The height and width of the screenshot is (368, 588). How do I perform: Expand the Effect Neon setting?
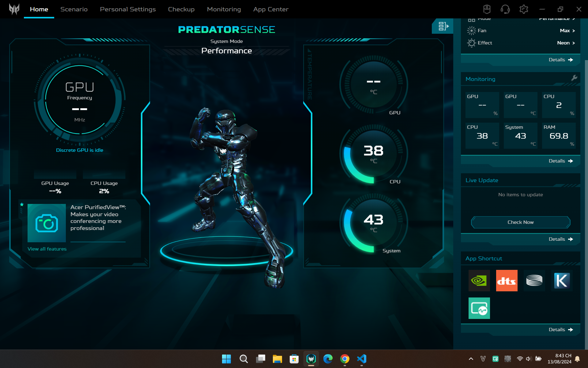coord(566,43)
